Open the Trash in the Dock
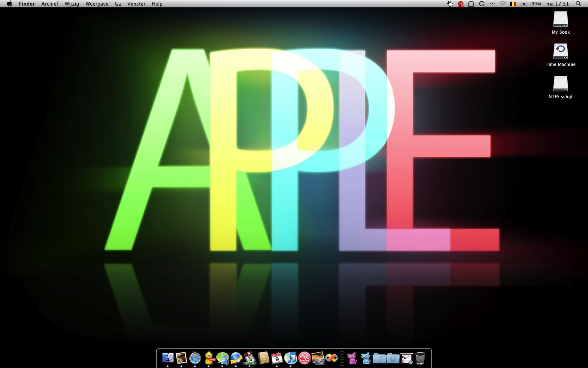The image size is (588, 368). point(420,358)
